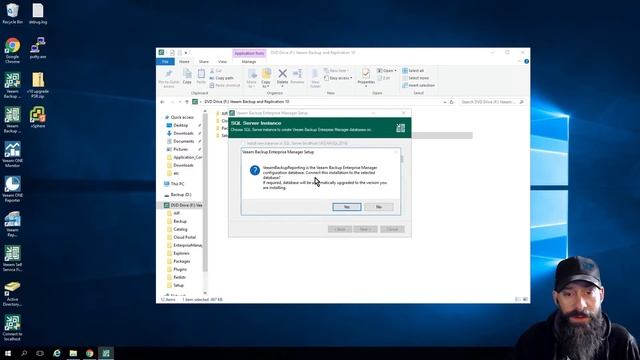Switch to File Explorer on the taskbar
The height and width of the screenshot is (360, 640).
click(x=73, y=353)
